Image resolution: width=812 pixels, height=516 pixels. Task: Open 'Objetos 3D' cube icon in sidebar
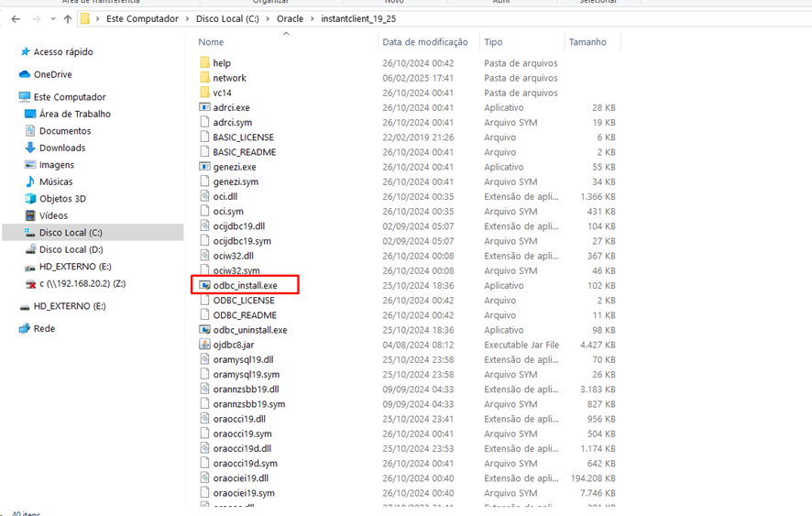pos(30,199)
